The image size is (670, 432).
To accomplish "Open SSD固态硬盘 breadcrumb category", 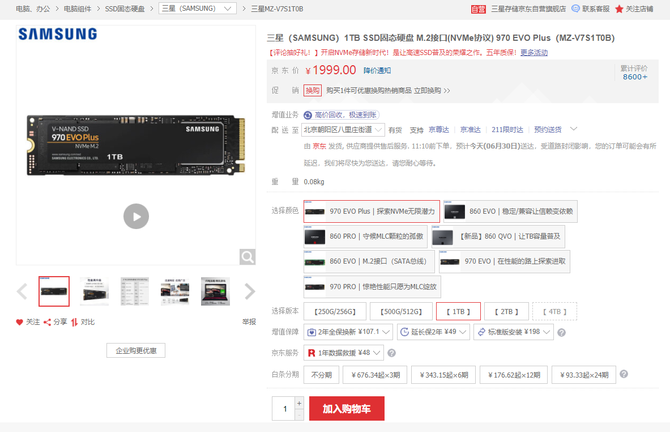I will [126, 8].
